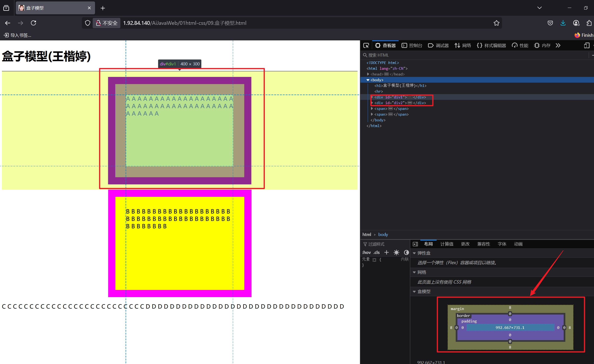Click the responsive design mode icon

[x=587, y=46]
